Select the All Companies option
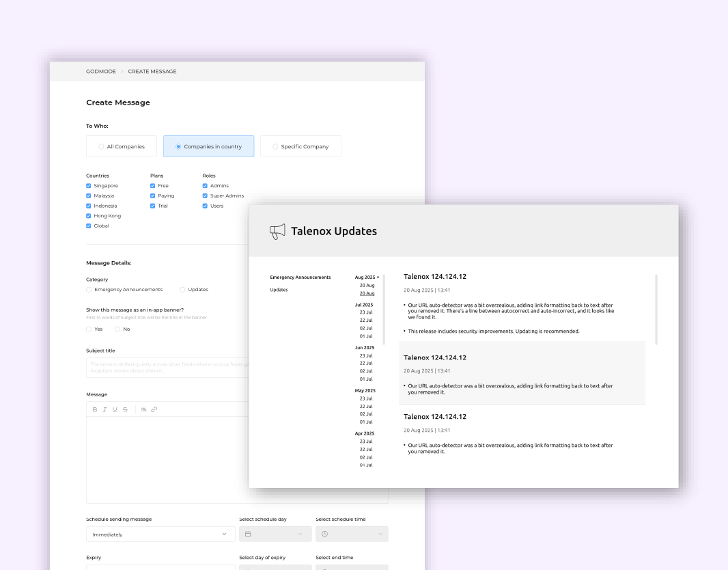Image resolution: width=728 pixels, height=570 pixels. [x=122, y=146]
